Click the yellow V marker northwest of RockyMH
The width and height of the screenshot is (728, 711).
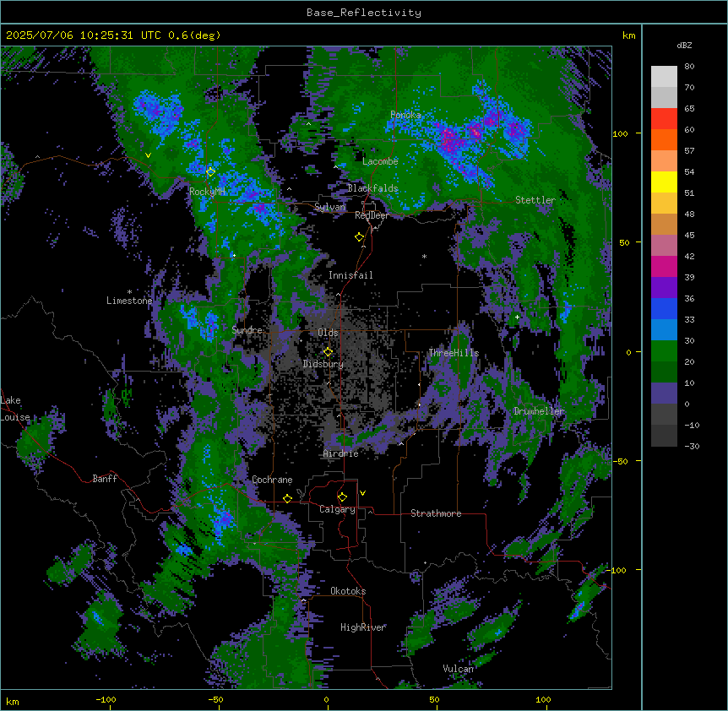pyautogui.click(x=148, y=155)
